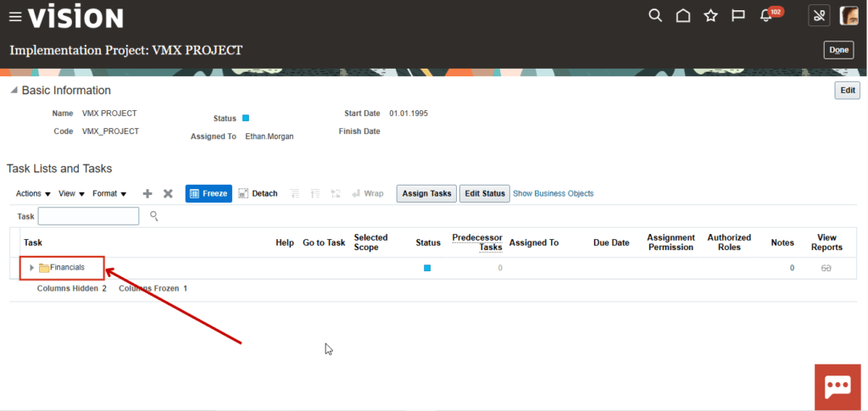Open the Watchlist flag icon
The width and height of the screenshot is (868, 411).
(x=738, y=16)
